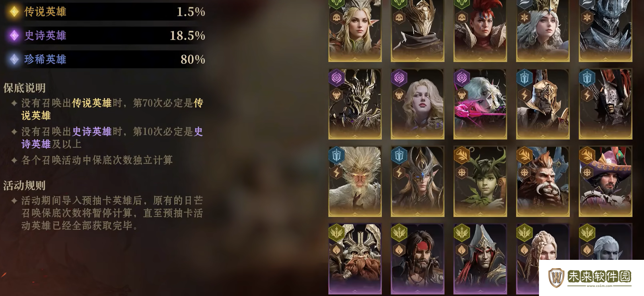Open the red-haired warrior woman hero card
The image size is (644, 296).
480,31
